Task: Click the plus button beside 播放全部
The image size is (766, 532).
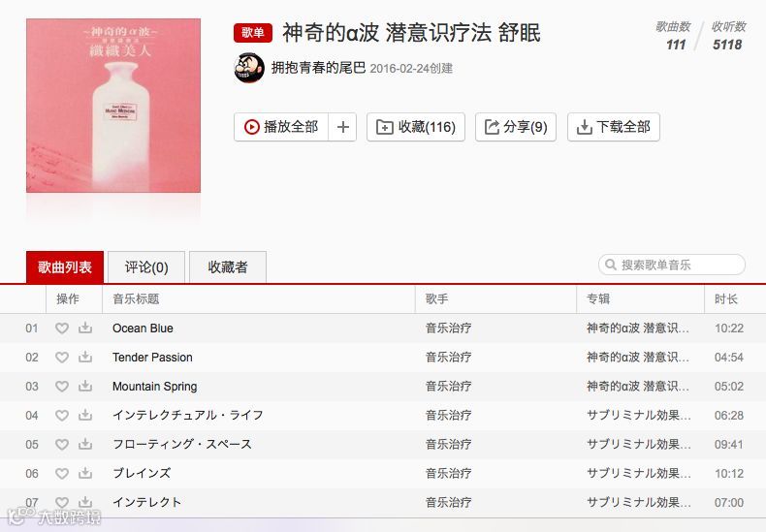Action: (x=343, y=127)
